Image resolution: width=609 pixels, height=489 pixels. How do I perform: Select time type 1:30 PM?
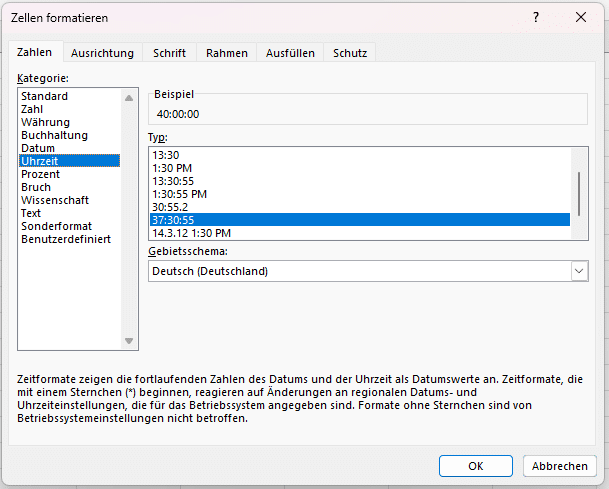(360, 168)
